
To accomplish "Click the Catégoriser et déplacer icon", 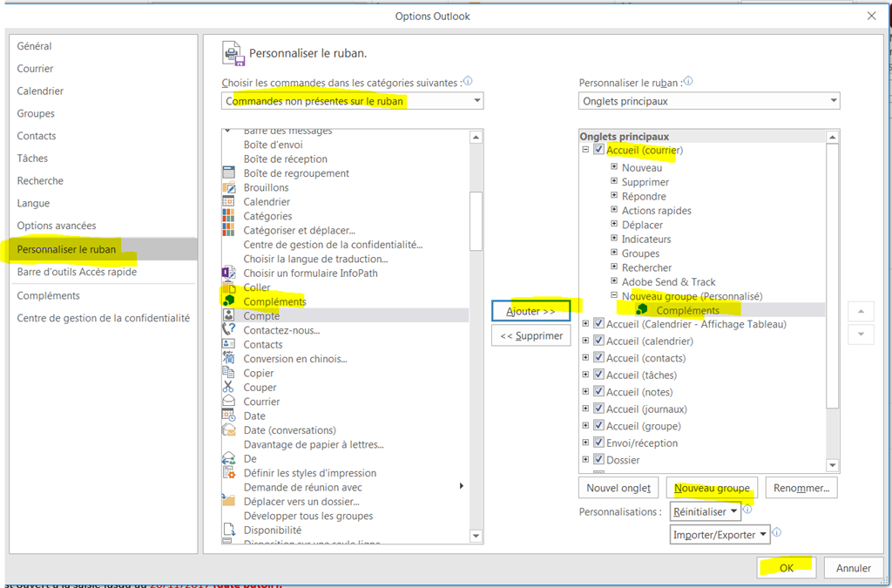I will [x=229, y=230].
